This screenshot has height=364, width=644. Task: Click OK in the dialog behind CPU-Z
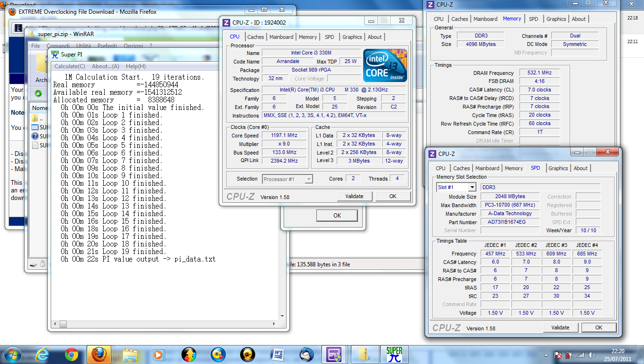pyautogui.click(x=337, y=216)
